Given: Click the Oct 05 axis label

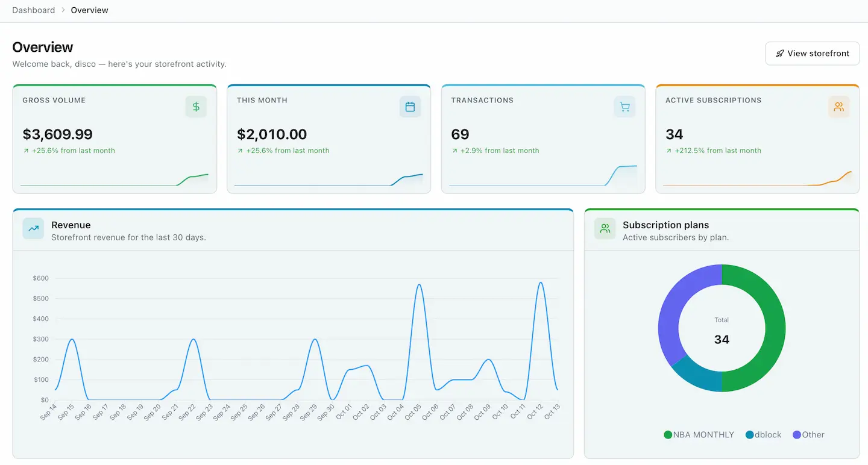Looking at the screenshot, I should 412,413.
